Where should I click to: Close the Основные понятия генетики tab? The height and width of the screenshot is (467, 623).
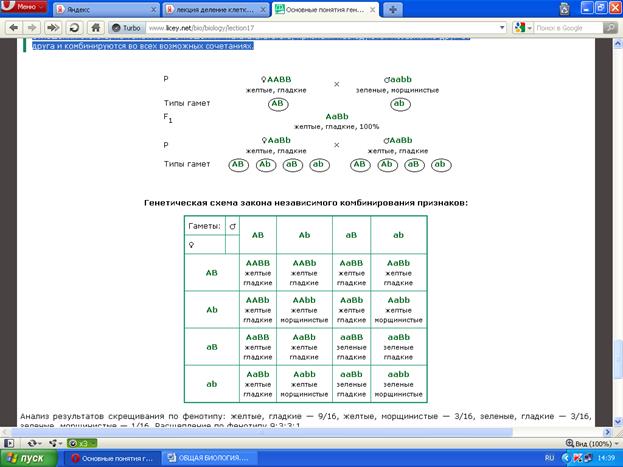click(373, 10)
